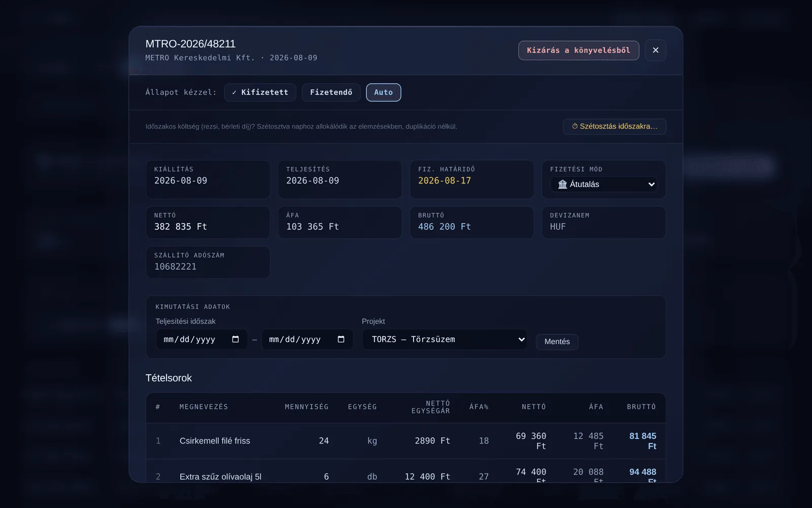The image size is (812, 508).
Task: Click Kizárás a könyvelésből button
Action: 579,50
